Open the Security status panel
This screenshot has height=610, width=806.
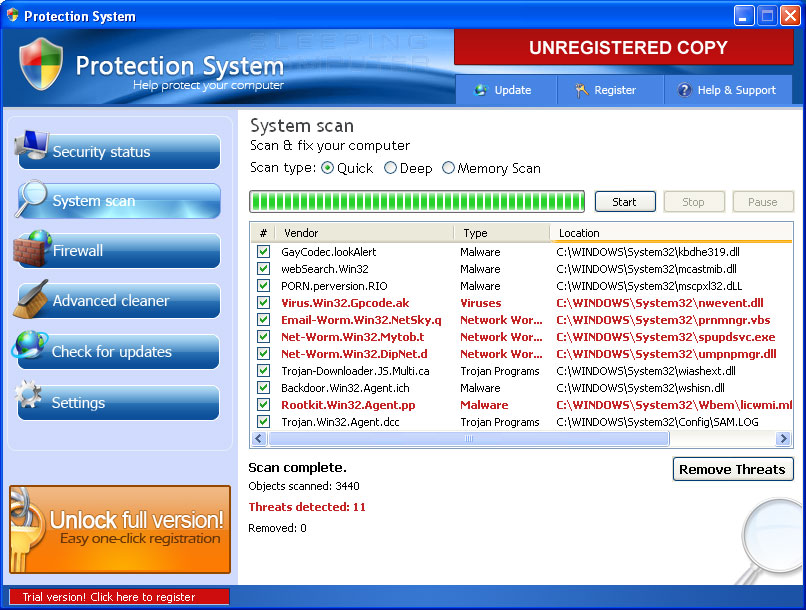click(118, 151)
